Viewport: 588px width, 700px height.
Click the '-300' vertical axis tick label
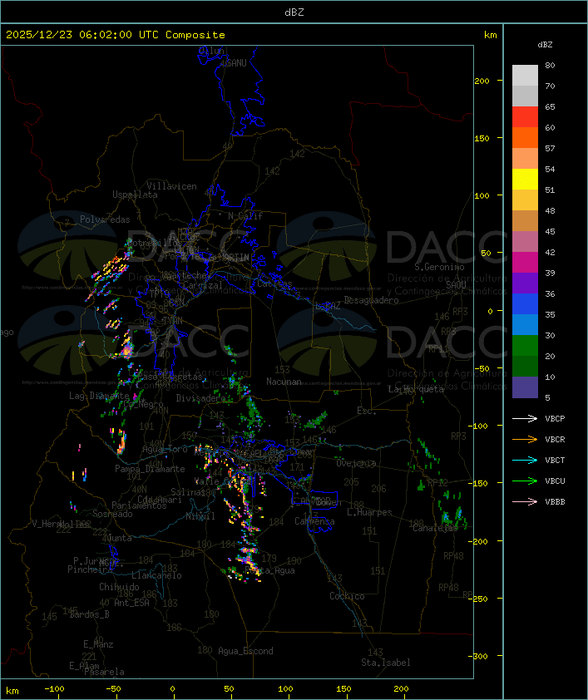(x=479, y=656)
